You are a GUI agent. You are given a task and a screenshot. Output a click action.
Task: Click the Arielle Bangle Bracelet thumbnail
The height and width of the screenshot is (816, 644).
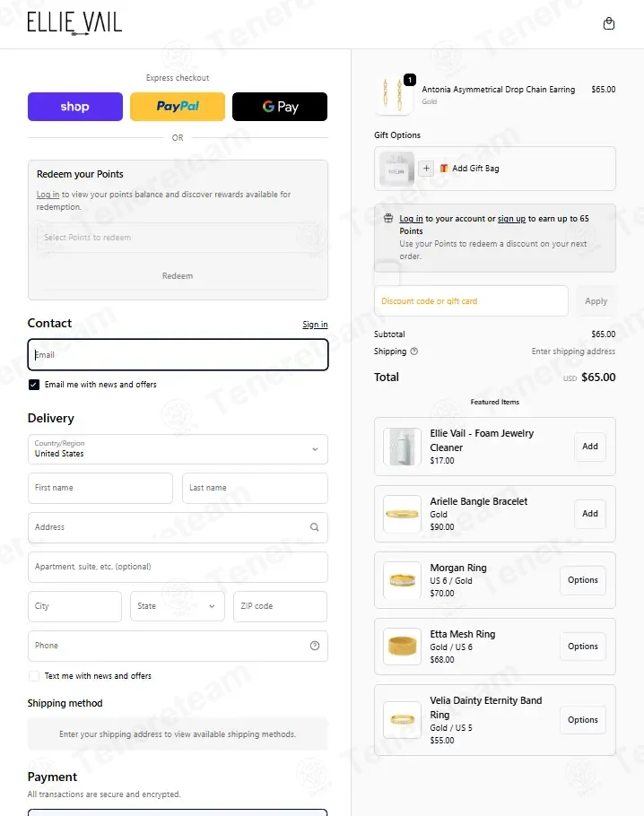click(402, 514)
